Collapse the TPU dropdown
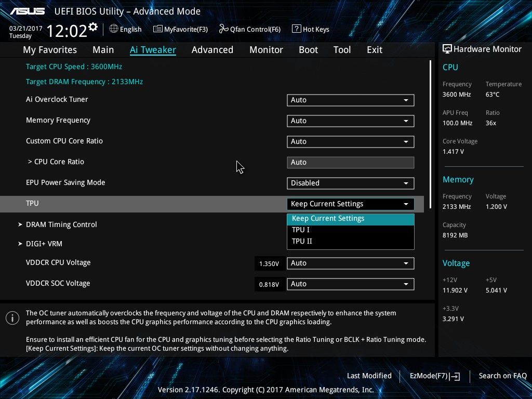532x399 pixels. [x=351, y=204]
